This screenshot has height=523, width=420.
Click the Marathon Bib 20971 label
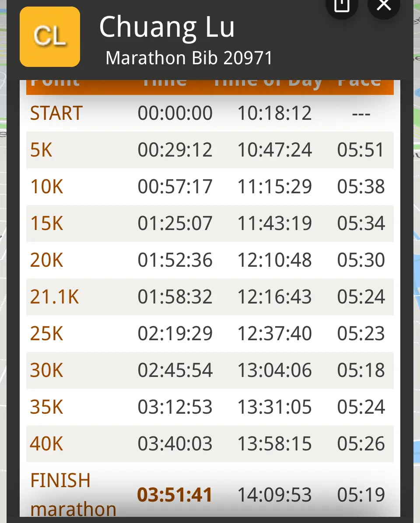pos(189,58)
